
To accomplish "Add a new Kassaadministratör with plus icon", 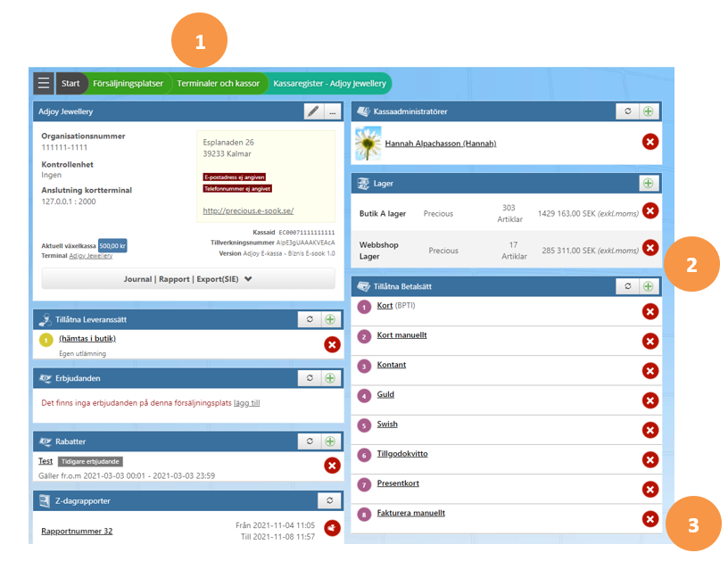I will pyautogui.click(x=649, y=111).
